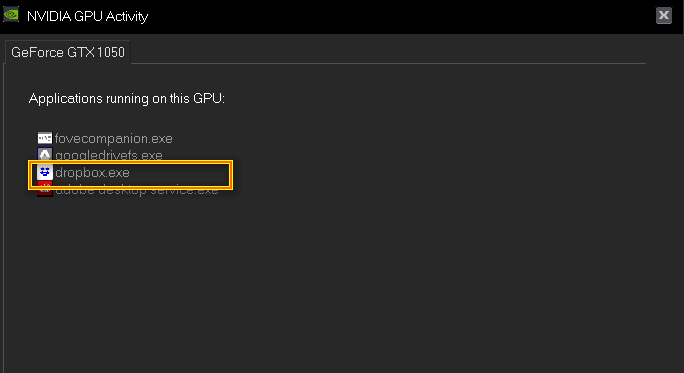
Task: Select the GeForce GTX 1050 tab
Action: point(68,52)
